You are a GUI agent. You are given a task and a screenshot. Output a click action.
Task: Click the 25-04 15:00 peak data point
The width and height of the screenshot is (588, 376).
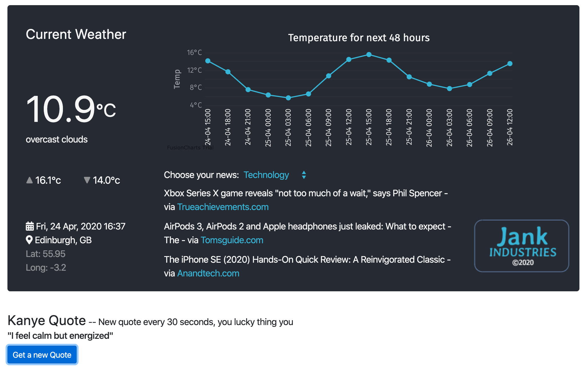(x=369, y=54)
